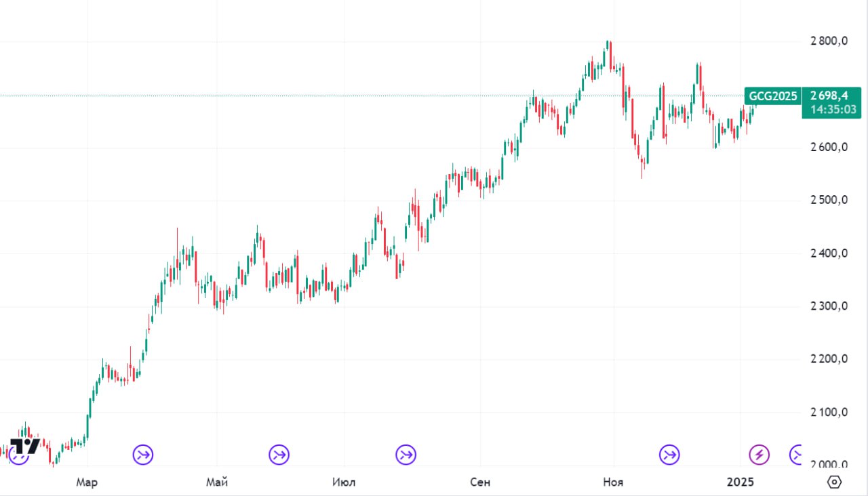Viewport: 868px width, 496px height.
Task: Click the Мар label on time axis
Action: tap(87, 482)
